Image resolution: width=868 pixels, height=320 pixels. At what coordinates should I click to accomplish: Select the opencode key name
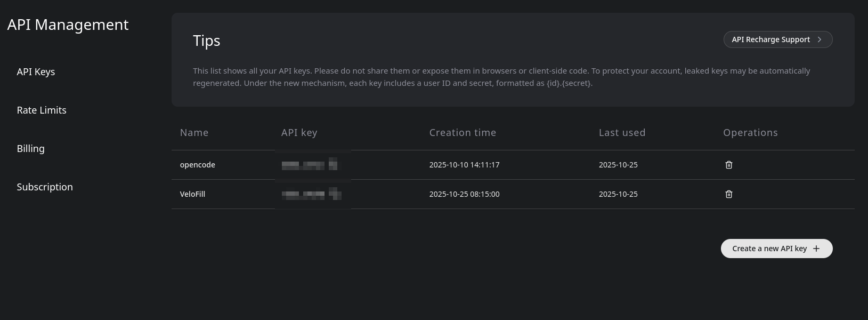tap(198, 165)
